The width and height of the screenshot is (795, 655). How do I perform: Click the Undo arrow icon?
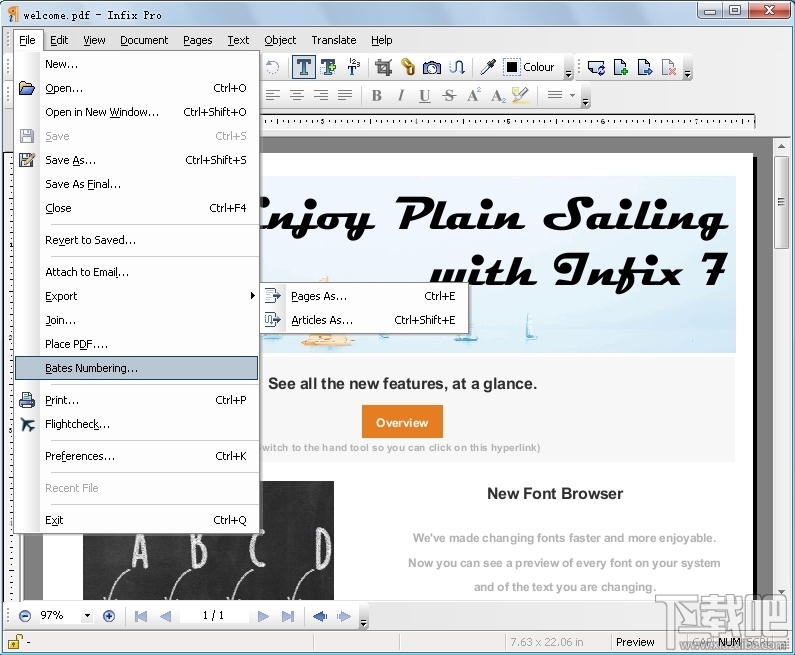point(272,67)
